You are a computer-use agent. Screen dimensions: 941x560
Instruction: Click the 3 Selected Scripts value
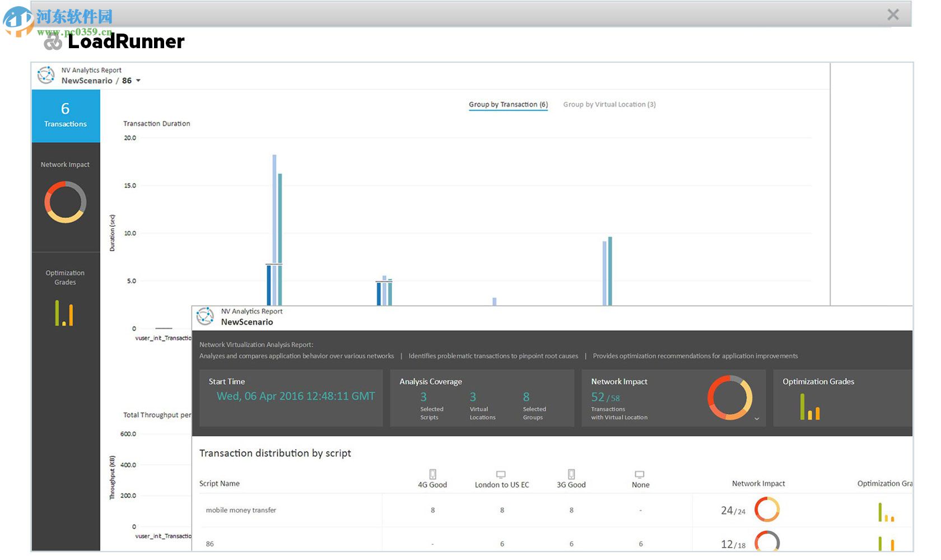(x=423, y=397)
